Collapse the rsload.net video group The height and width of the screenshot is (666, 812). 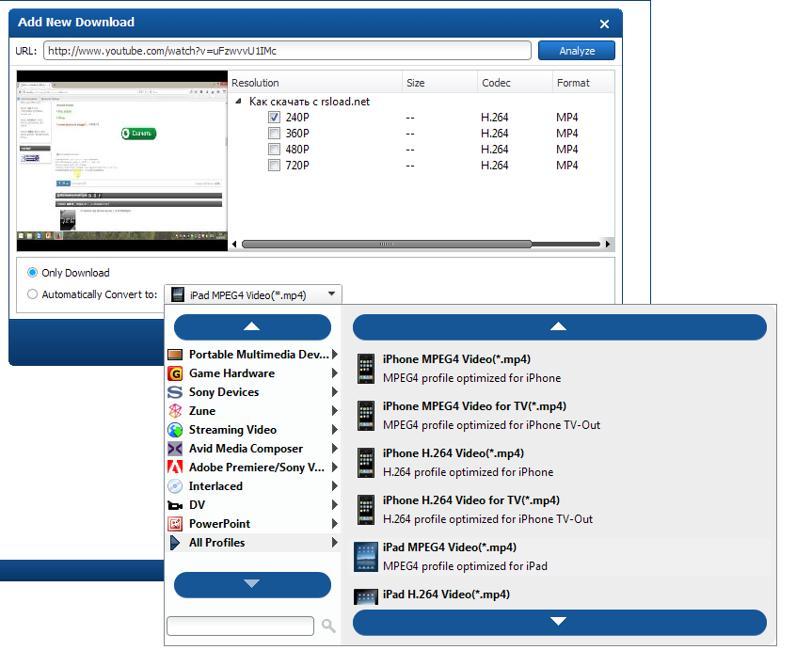238,101
